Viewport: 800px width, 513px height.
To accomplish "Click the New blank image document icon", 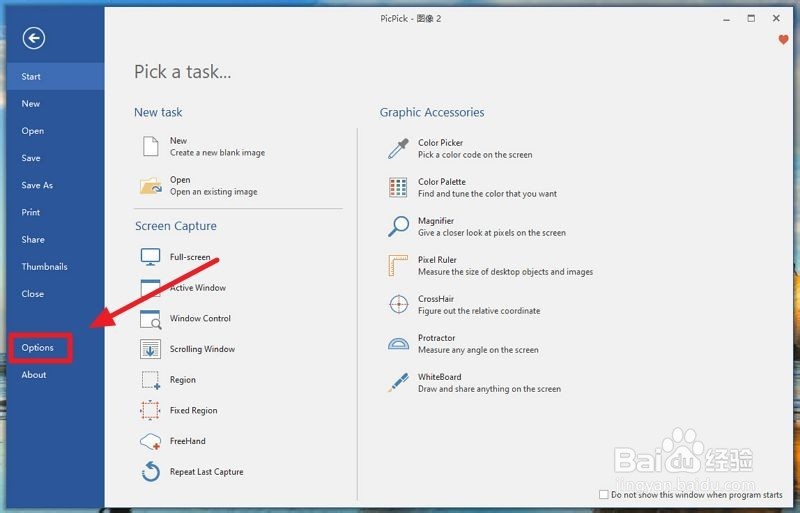I will 151,146.
